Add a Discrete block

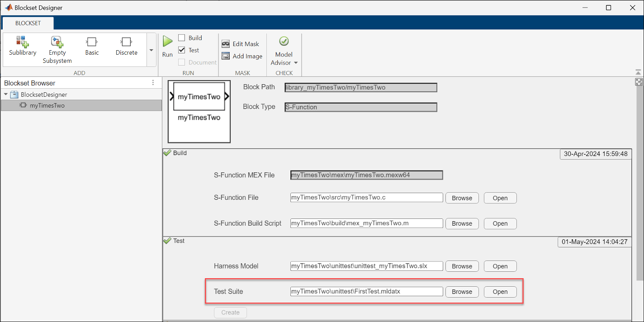127,46
